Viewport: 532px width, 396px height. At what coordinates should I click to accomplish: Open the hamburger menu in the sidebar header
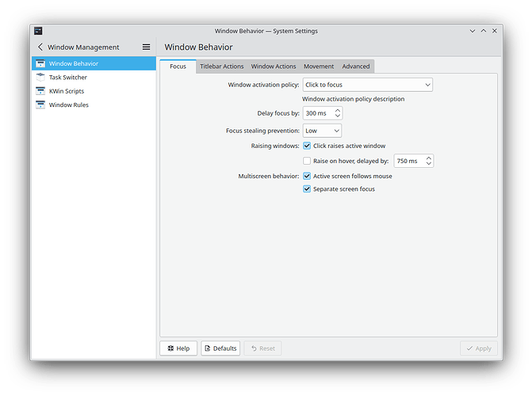146,48
